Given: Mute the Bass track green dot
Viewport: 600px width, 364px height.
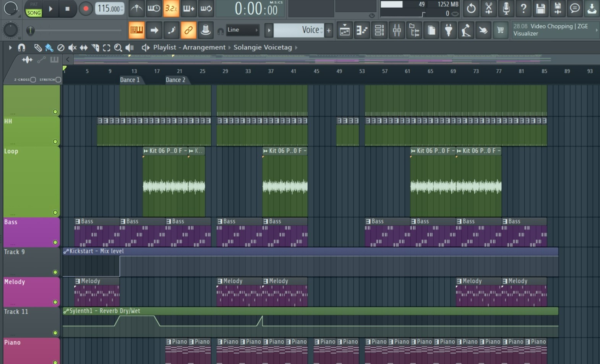Looking at the screenshot, I should point(55,242).
